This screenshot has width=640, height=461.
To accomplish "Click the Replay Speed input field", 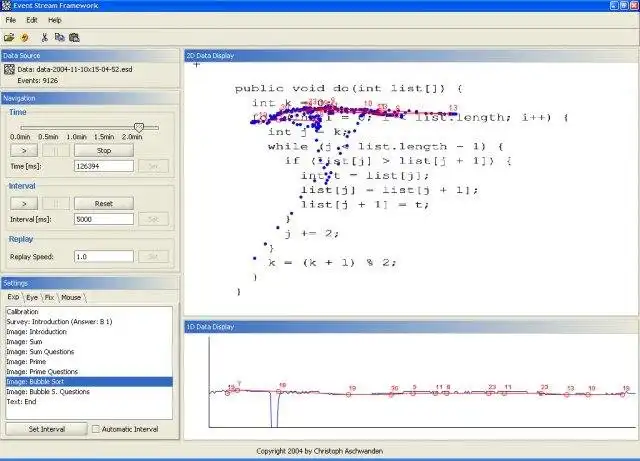I will coord(104,256).
